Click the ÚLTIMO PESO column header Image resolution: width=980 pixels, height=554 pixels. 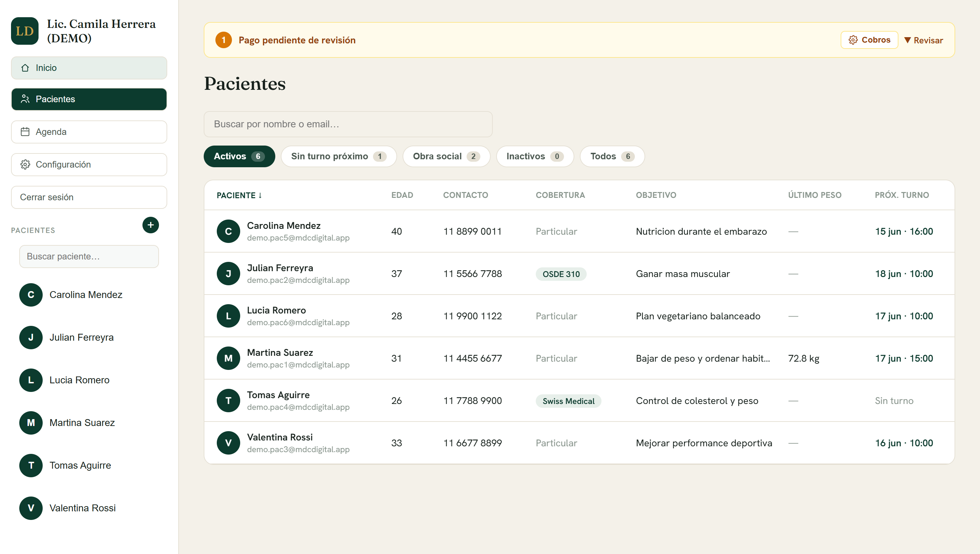click(814, 195)
